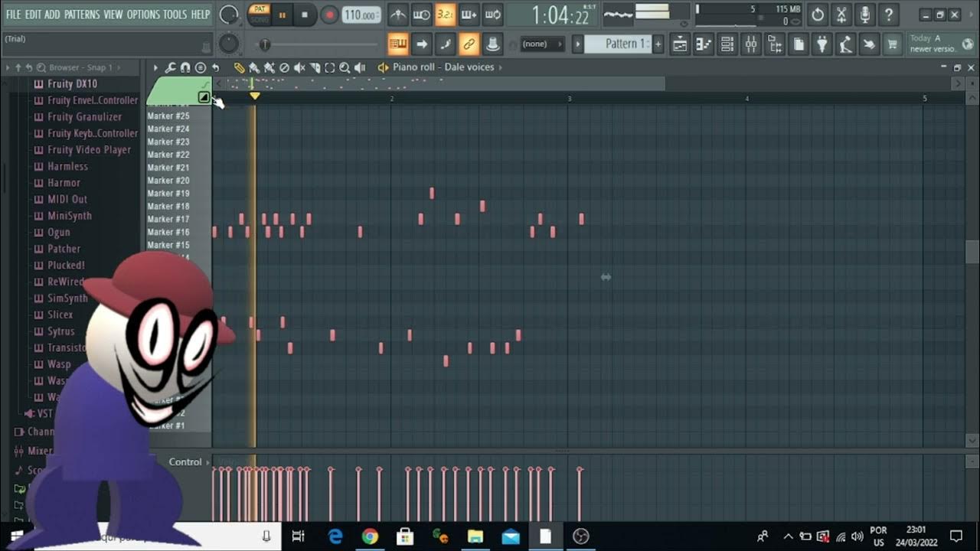
Task: Select the Delete tool in piano roll
Action: (x=284, y=67)
